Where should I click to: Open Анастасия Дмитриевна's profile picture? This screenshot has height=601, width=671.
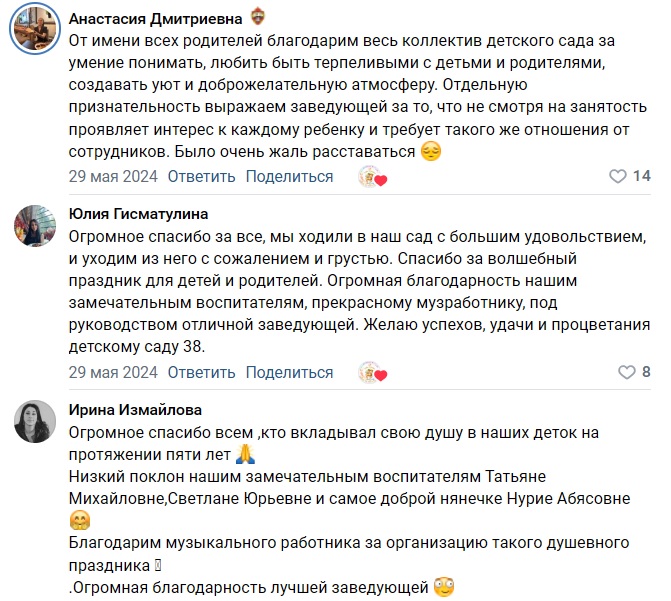coord(34,35)
